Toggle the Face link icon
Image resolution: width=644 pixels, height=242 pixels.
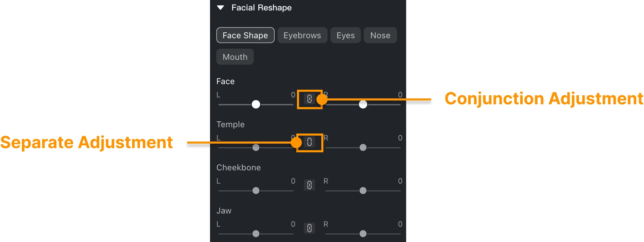point(309,99)
